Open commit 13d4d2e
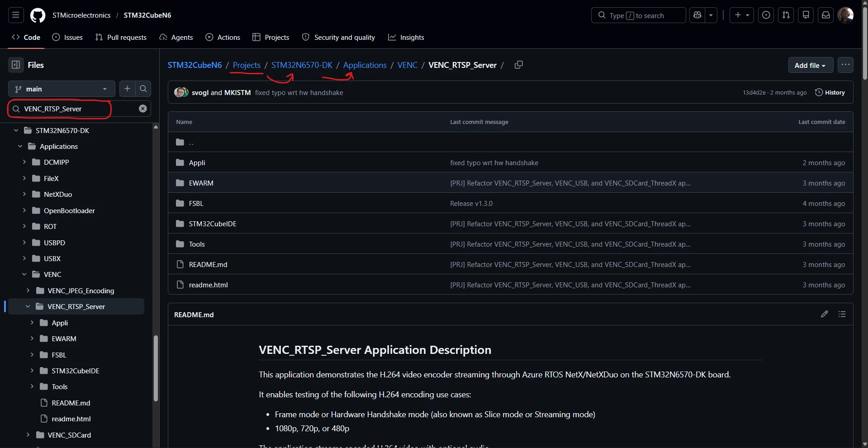The width and height of the screenshot is (868, 448). coord(754,92)
